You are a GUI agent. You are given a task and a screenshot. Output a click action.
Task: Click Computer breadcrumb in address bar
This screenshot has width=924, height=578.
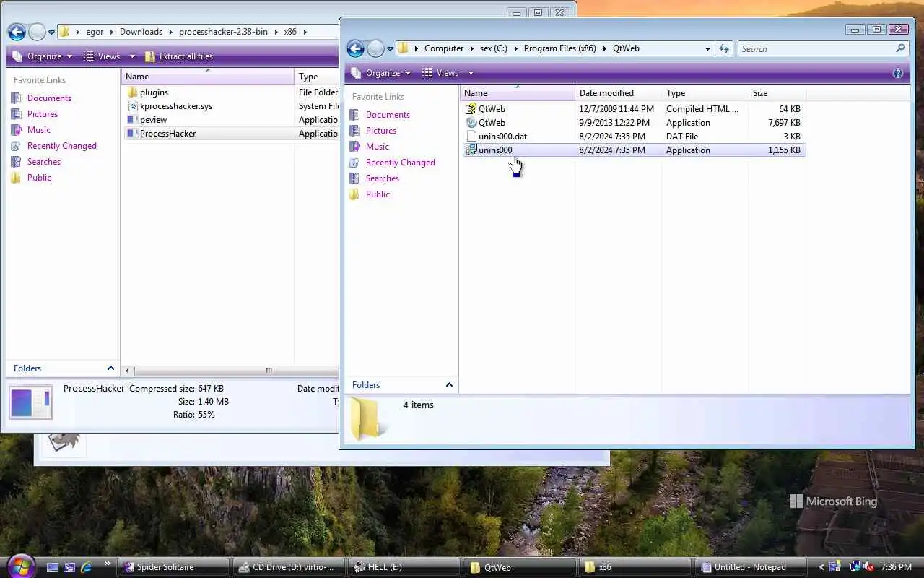(x=444, y=48)
